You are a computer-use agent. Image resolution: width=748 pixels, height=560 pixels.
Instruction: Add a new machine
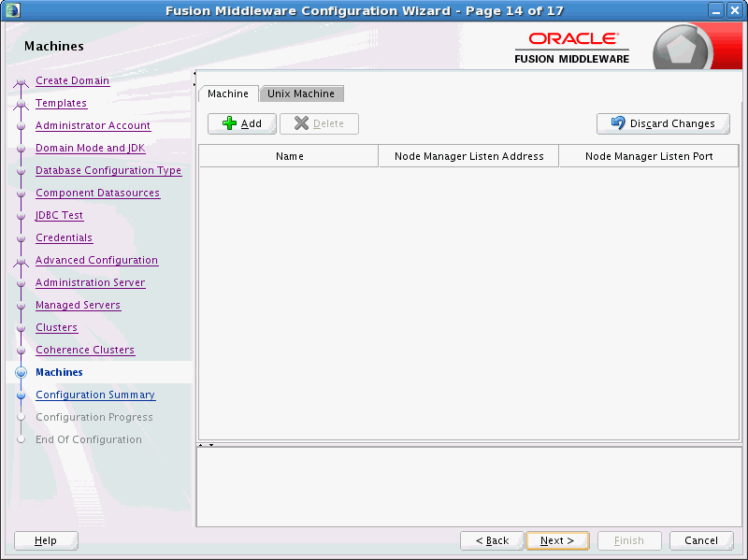[x=242, y=123]
